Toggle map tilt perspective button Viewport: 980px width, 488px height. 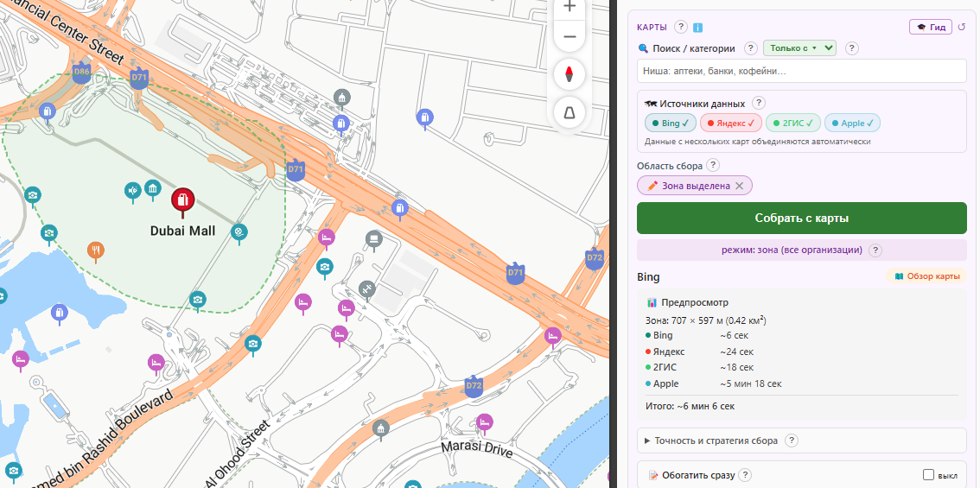tap(570, 113)
